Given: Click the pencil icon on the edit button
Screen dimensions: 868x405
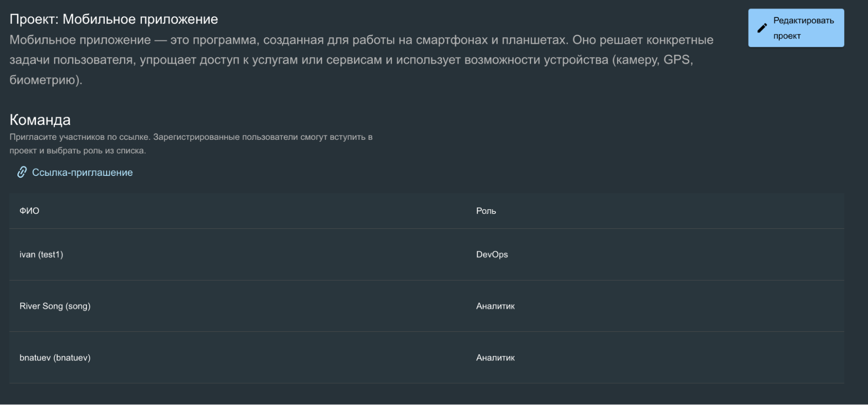Looking at the screenshot, I should 762,28.
